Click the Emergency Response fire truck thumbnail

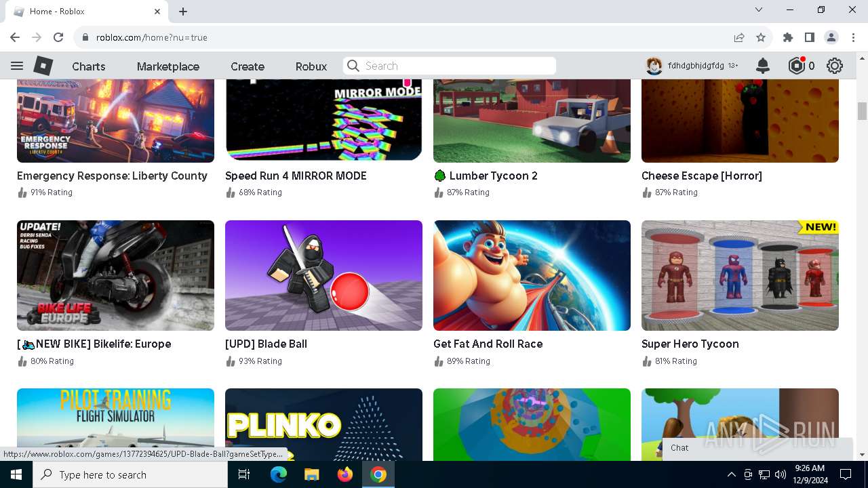(115, 121)
